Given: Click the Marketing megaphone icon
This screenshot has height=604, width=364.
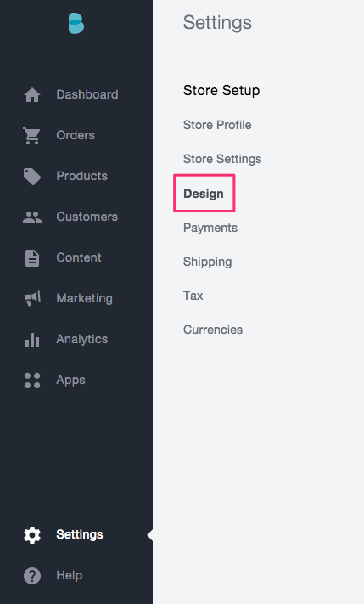Looking at the screenshot, I should point(32,298).
